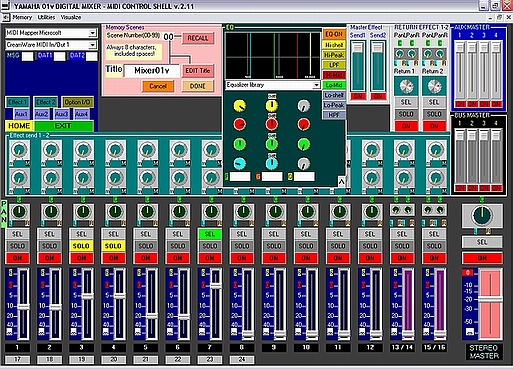This screenshot has height=369, width=513.
Task: Click the channel 24 button
Action: pos(242,359)
